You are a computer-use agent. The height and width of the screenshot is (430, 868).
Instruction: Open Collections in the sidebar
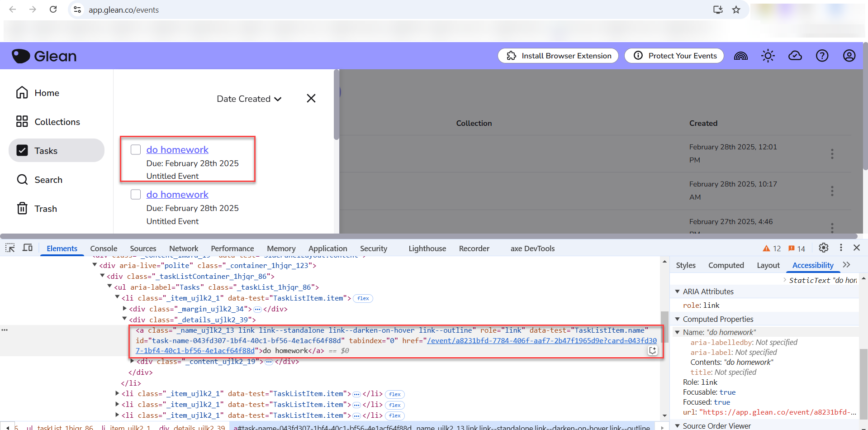pyautogui.click(x=57, y=122)
